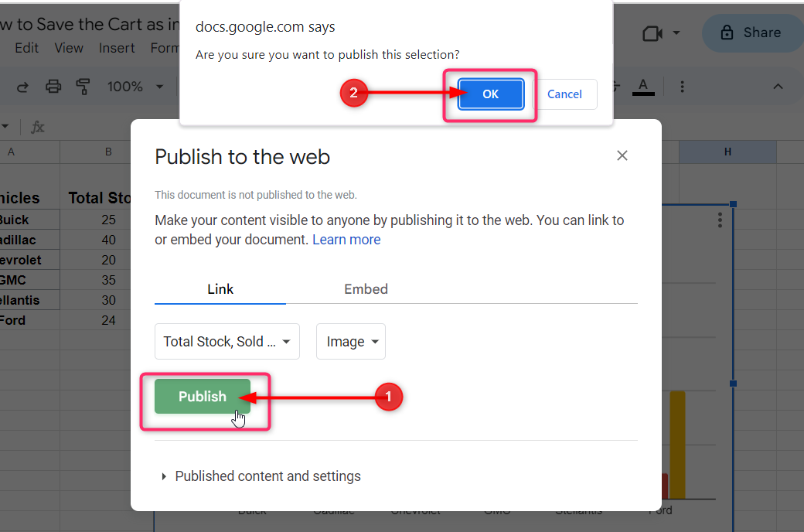Click Cancel in the confirmation prompt

564,94
